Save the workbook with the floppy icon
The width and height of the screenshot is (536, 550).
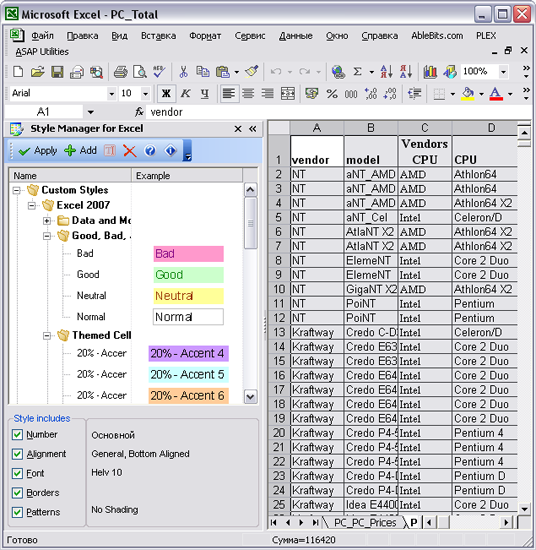tap(57, 72)
